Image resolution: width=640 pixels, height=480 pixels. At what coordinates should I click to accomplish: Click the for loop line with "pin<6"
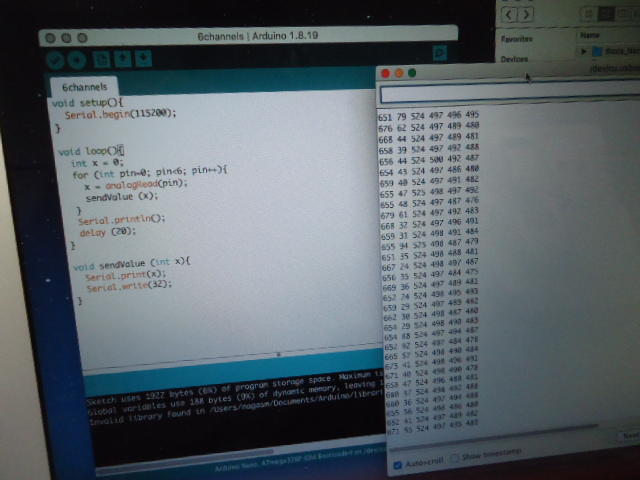pyautogui.click(x=150, y=173)
